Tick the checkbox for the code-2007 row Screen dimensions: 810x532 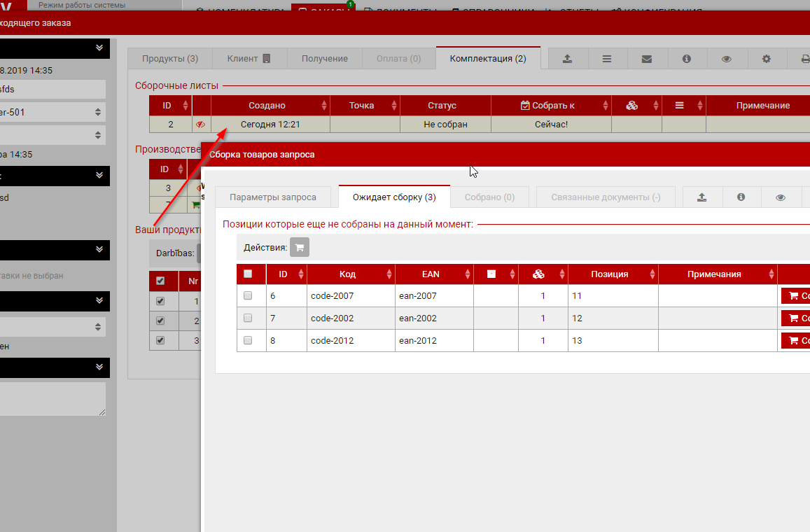[x=248, y=296]
